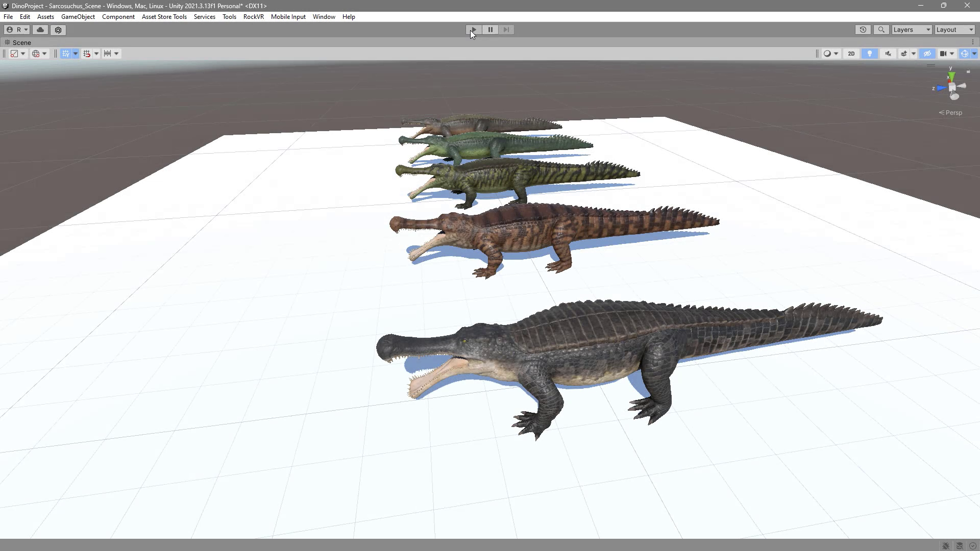Click the auto-generate lighting status icon
Image resolution: width=980 pixels, height=551 pixels.
coord(960,545)
